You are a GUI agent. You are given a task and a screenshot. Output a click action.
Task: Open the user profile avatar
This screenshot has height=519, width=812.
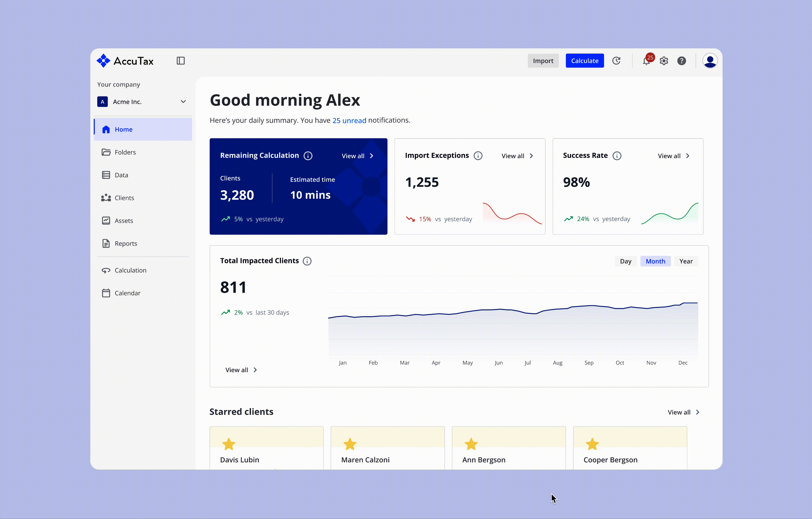(710, 61)
